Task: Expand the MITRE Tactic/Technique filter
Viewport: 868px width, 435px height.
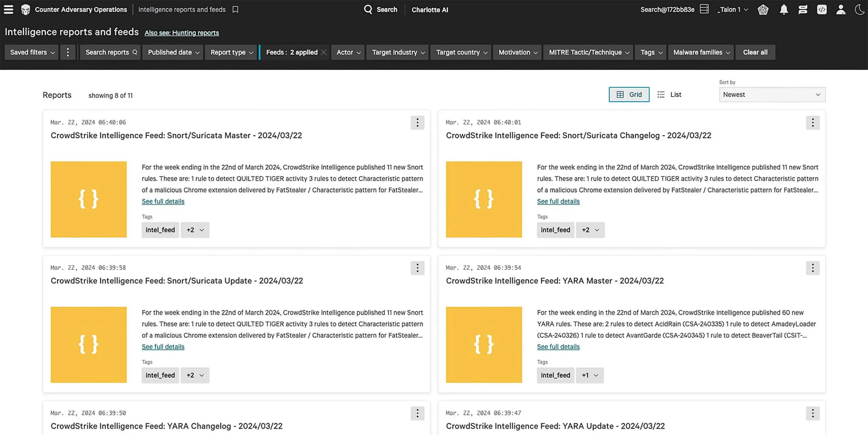Action: (x=588, y=52)
